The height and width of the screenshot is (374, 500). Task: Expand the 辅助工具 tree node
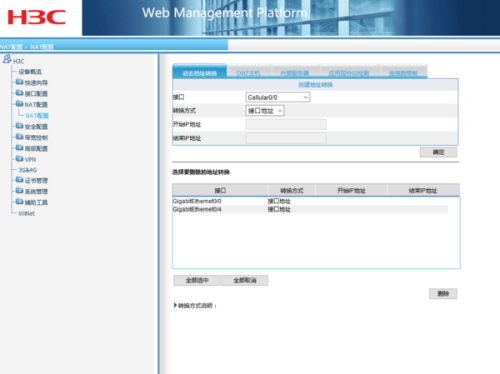36,203
